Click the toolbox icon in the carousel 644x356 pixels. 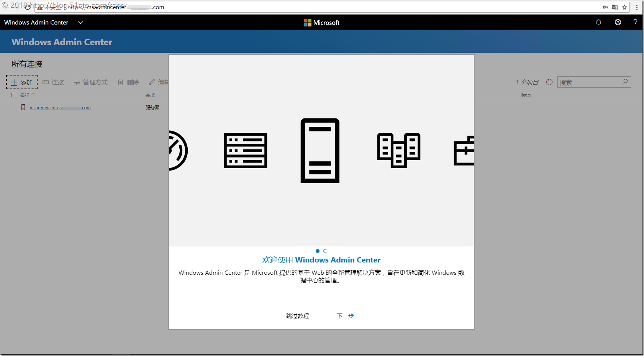tap(464, 151)
